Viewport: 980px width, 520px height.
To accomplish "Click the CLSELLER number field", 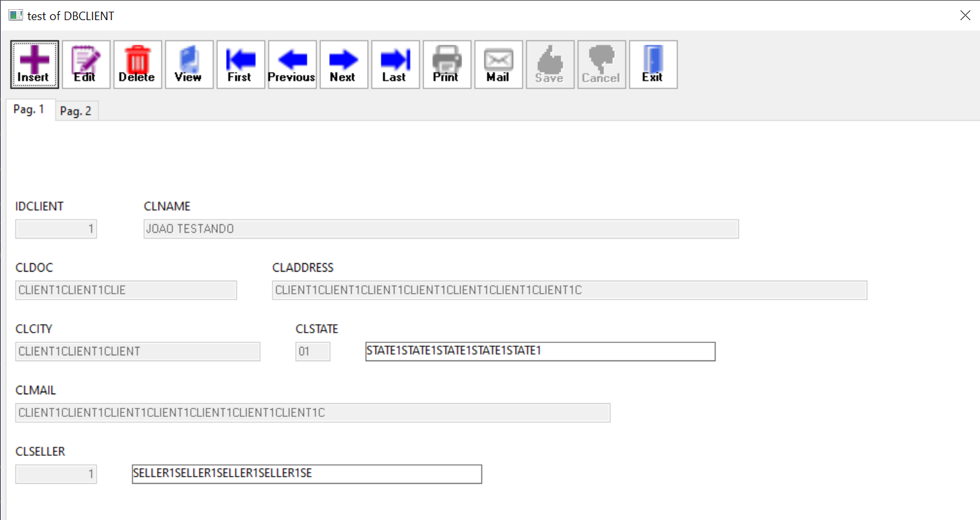I will (56, 474).
